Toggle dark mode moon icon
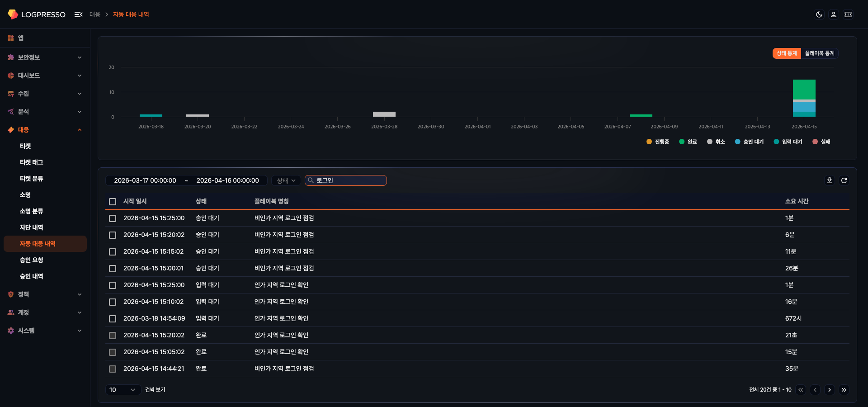The height and width of the screenshot is (407, 868). [819, 14]
